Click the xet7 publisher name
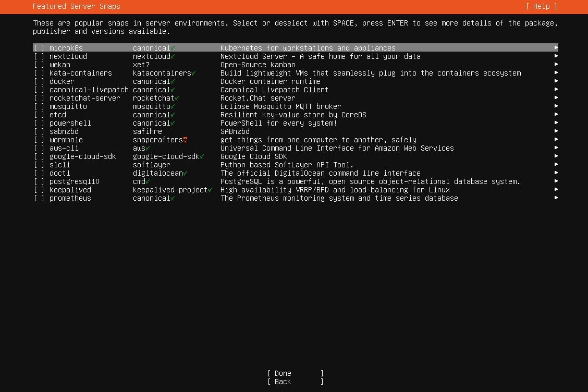Image resolution: width=588 pixels, height=392 pixels. tap(141, 65)
